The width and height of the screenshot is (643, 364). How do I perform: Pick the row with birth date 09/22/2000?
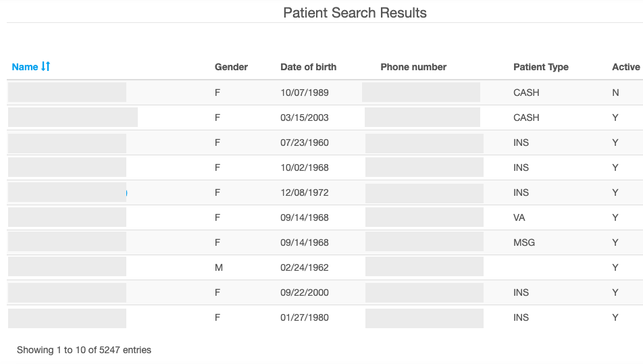(x=305, y=292)
